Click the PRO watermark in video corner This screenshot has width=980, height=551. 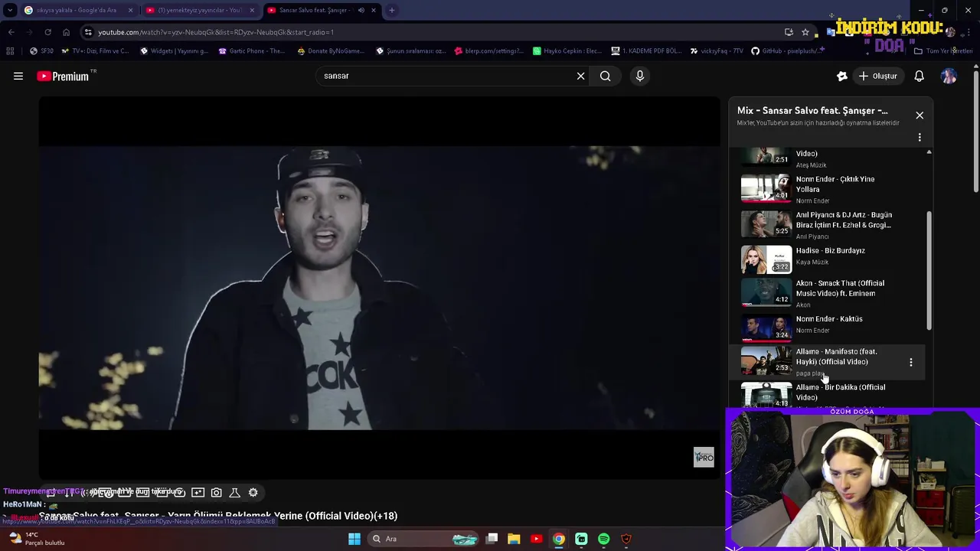(x=704, y=457)
